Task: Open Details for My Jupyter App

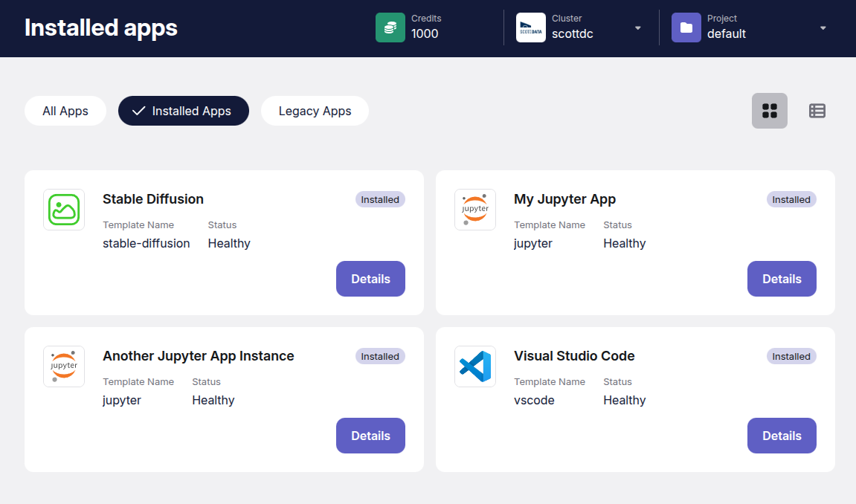Action: click(782, 279)
